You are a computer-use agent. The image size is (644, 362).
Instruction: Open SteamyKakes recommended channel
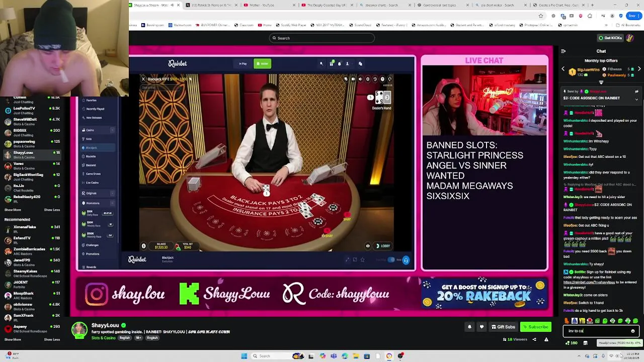click(x=31, y=273)
